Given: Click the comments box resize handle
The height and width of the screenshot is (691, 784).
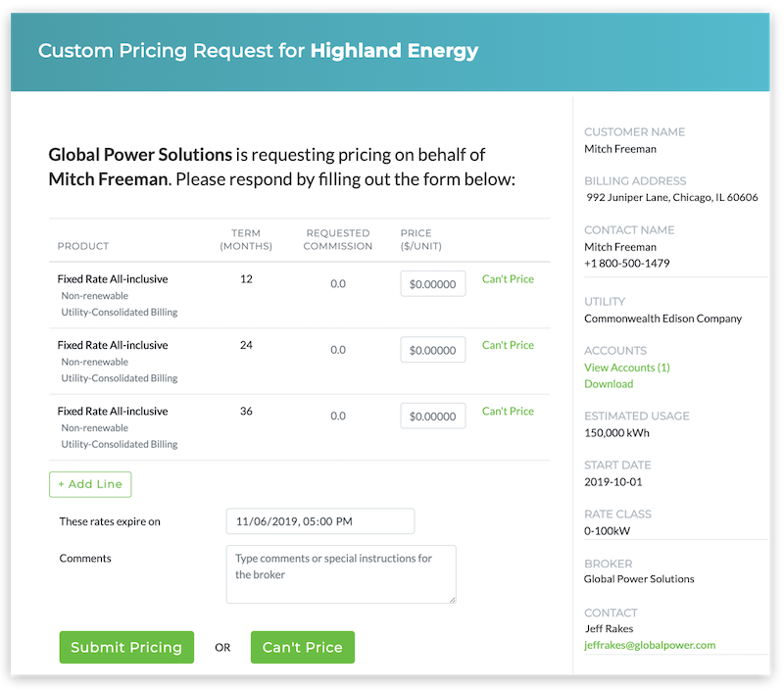Looking at the screenshot, I should pos(452,599).
